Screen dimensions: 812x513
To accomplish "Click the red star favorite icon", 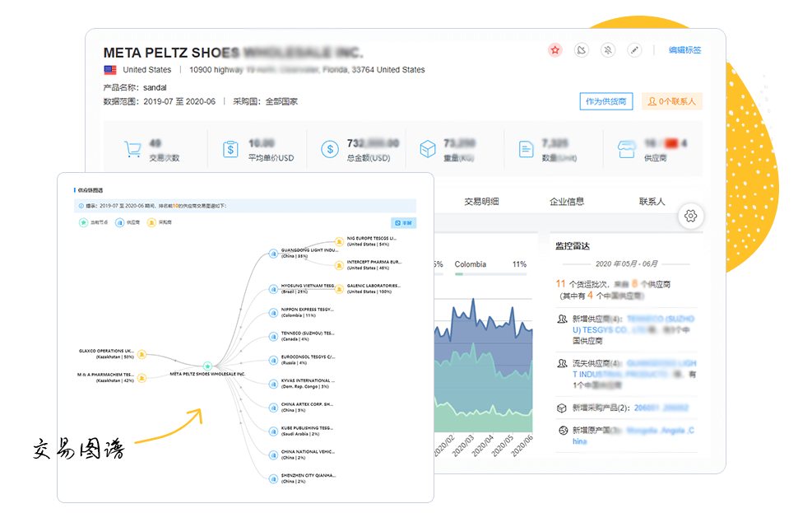I will click(555, 50).
